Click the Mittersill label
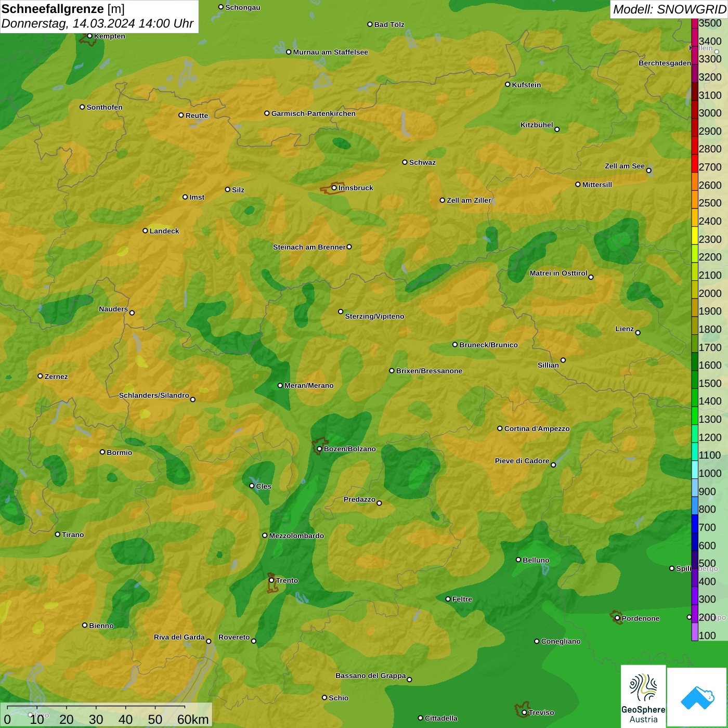The image size is (728, 728). point(597,185)
